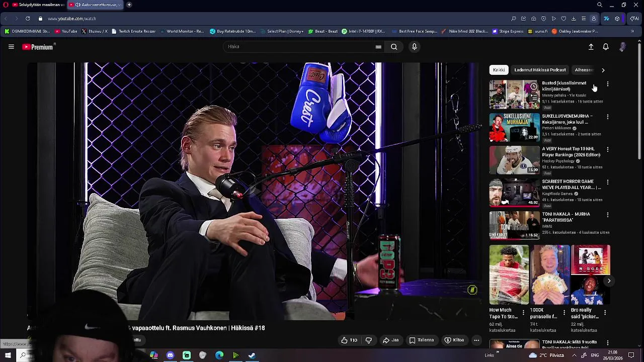Like the video with 110 likes
The image size is (644, 362).
point(349,340)
